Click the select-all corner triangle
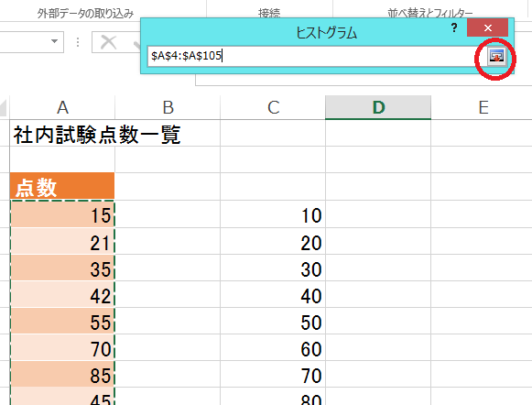 (x=3, y=107)
